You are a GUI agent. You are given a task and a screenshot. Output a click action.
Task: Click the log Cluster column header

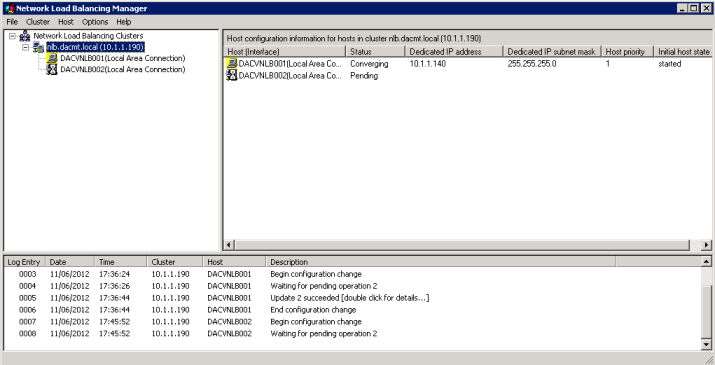[x=175, y=262]
